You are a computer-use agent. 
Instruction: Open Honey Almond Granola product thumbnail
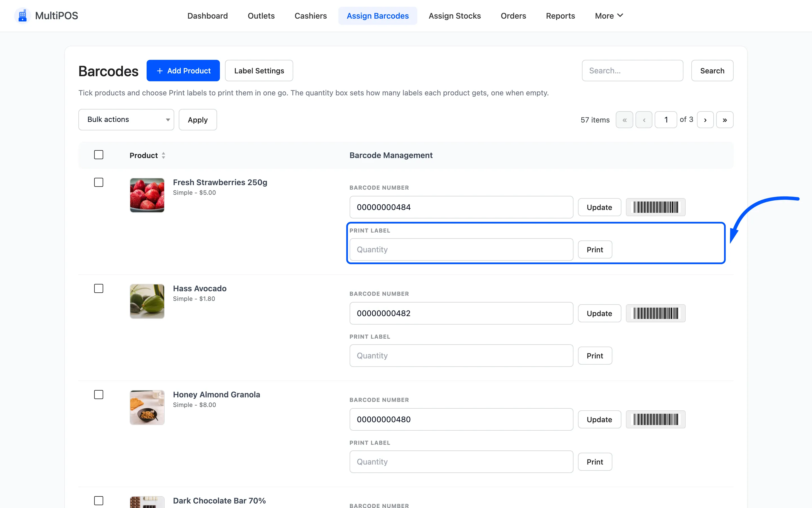coord(147,408)
